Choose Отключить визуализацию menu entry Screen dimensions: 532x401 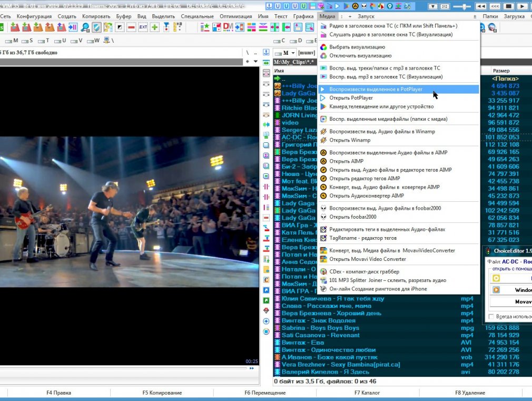coord(399,56)
